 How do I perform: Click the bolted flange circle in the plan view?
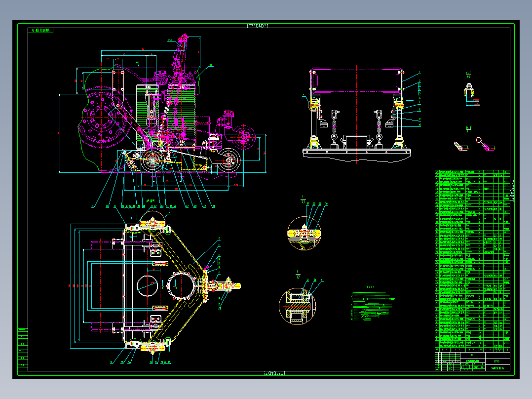(x=181, y=285)
